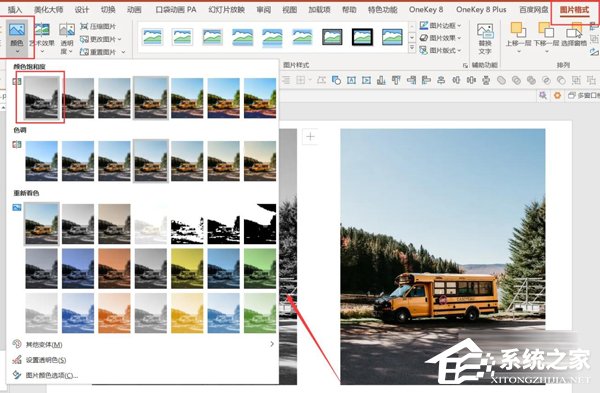This screenshot has height=393, width=600.
Task: Open the 颜色 color dropdown button
Action: (x=17, y=37)
